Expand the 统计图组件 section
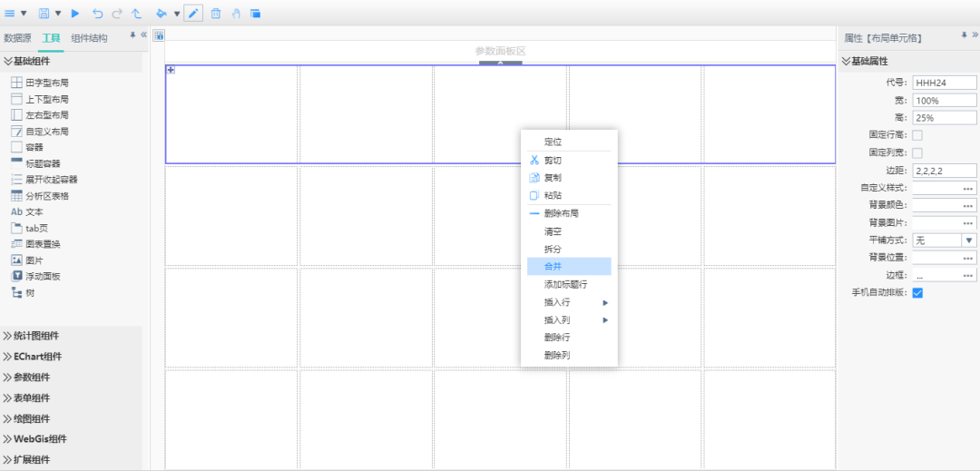Image resolution: width=980 pixels, height=471 pixels. [37, 336]
